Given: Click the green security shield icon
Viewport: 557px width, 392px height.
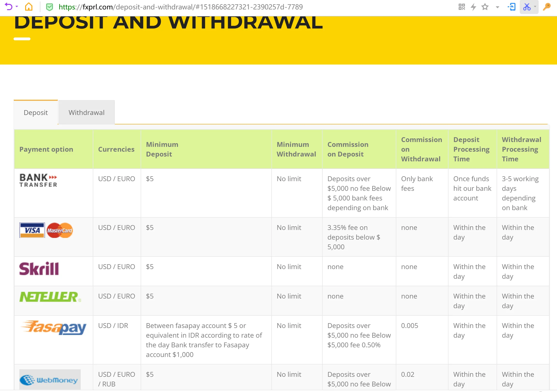Looking at the screenshot, I should tap(50, 7).
